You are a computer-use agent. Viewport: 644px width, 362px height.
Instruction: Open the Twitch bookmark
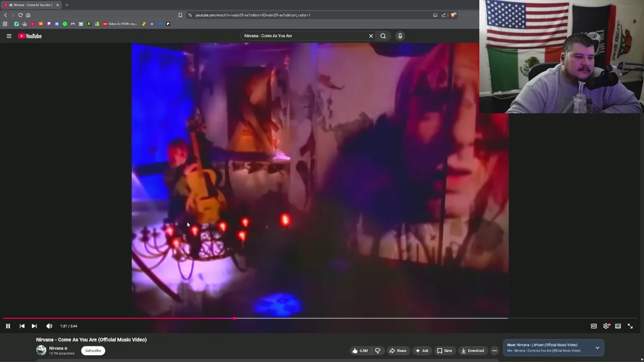point(49,24)
